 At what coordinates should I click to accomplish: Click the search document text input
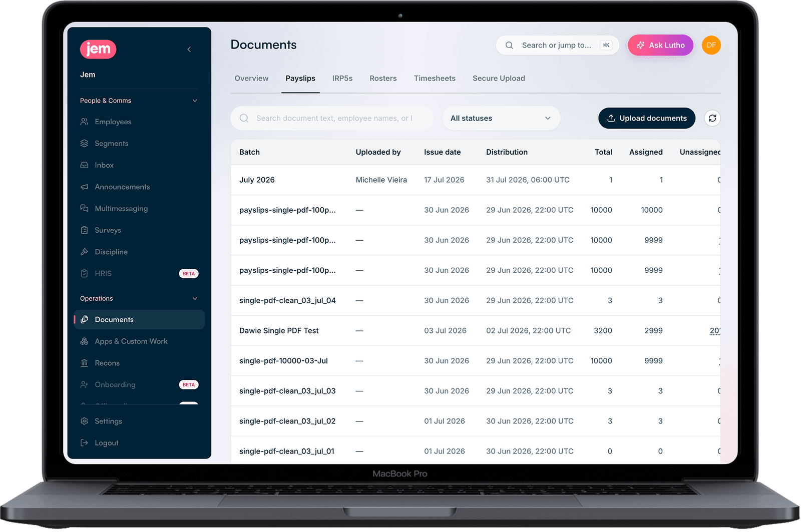coord(331,118)
